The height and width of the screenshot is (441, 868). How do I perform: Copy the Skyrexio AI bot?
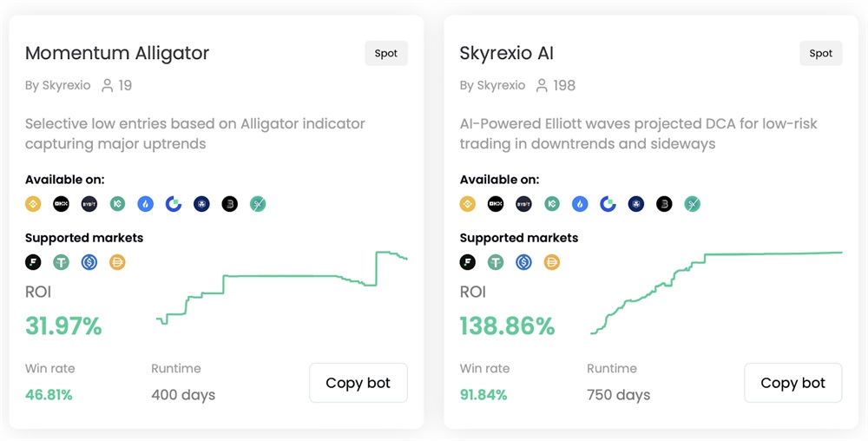[792, 383]
